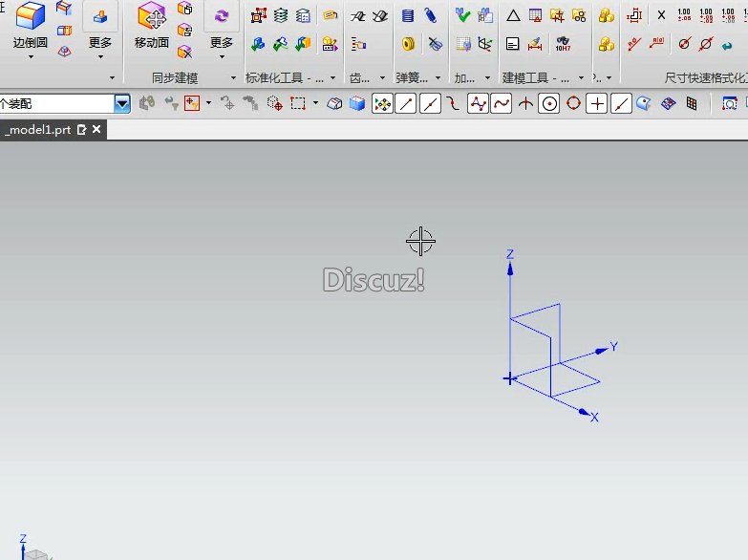Viewport: 748px width, 560px height.
Task: Toggle Enable Snap Point button
Action: (382, 103)
